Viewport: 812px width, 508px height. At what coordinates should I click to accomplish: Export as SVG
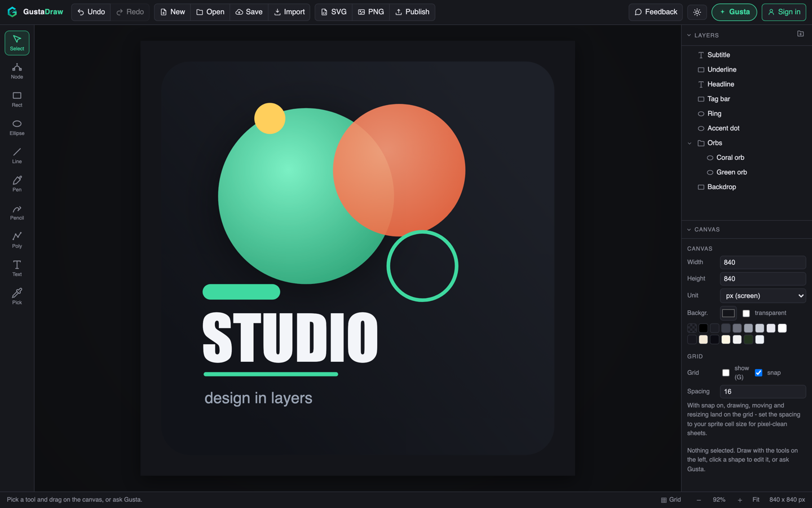(x=334, y=12)
